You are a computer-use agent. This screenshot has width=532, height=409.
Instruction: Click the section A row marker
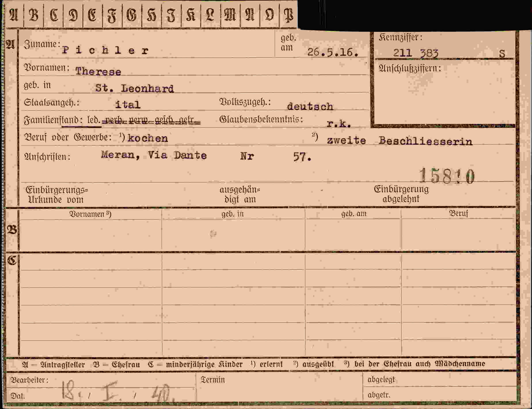click(10, 45)
